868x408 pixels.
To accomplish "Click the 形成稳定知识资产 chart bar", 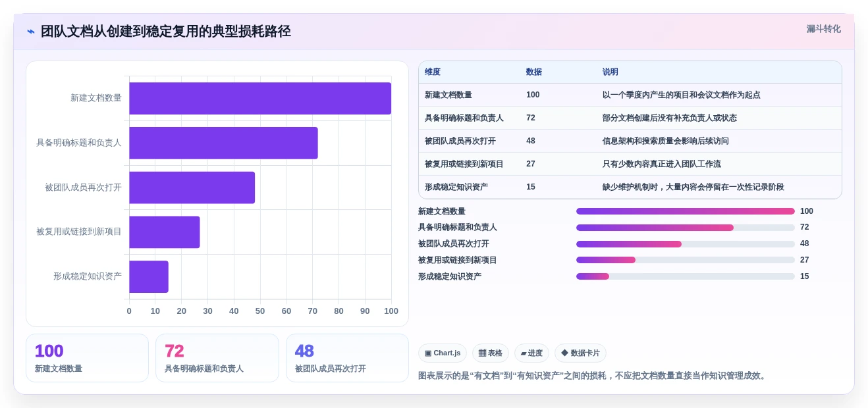I will click(x=149, y=277).
